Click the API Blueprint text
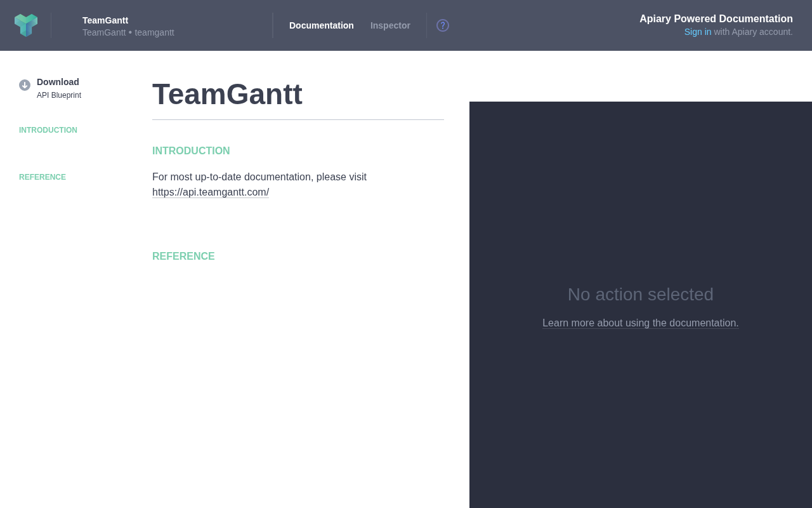Viewport: 812px width, 508px height. click(59, 95)
